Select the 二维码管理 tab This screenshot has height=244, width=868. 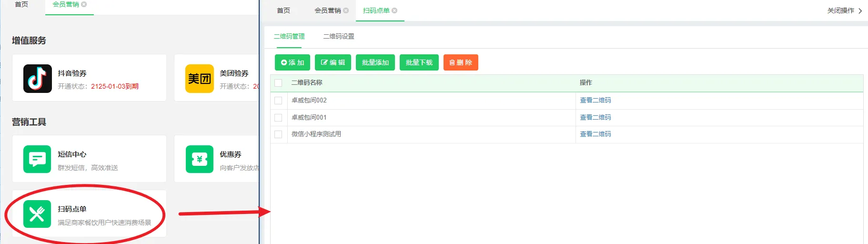coord(289,36)
